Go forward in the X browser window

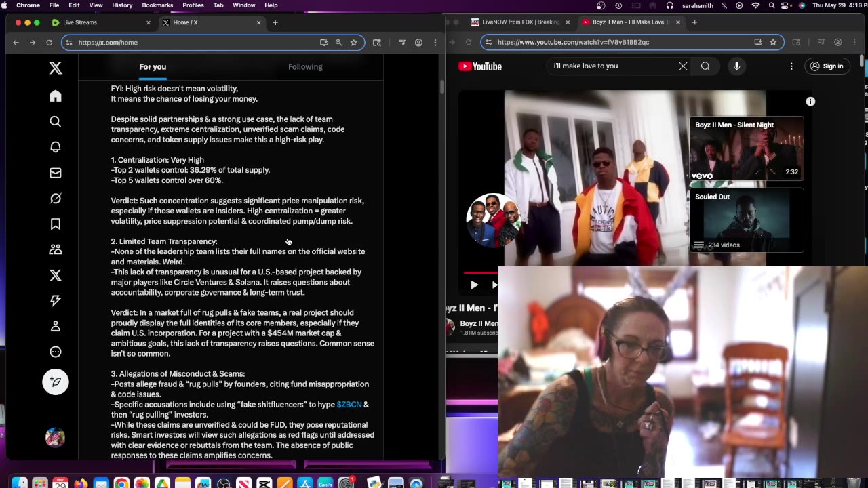tap(33, 42)
